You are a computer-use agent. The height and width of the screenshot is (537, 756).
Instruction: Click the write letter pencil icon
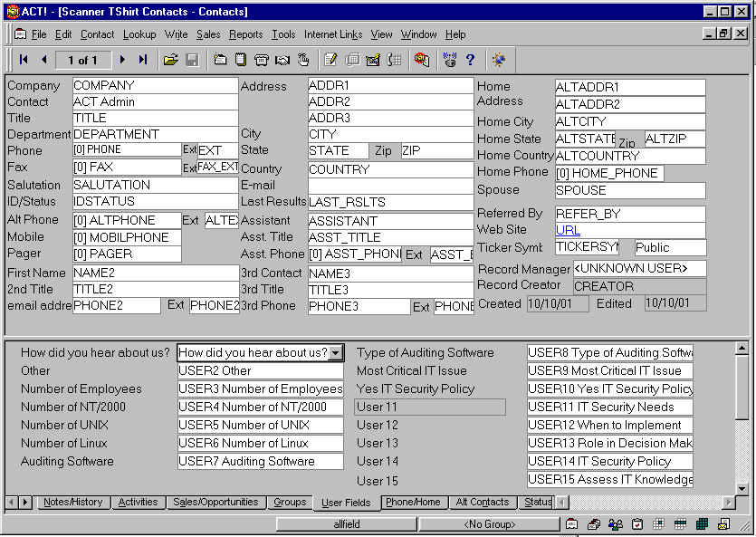pyautogui.click(x=330, y=60)
